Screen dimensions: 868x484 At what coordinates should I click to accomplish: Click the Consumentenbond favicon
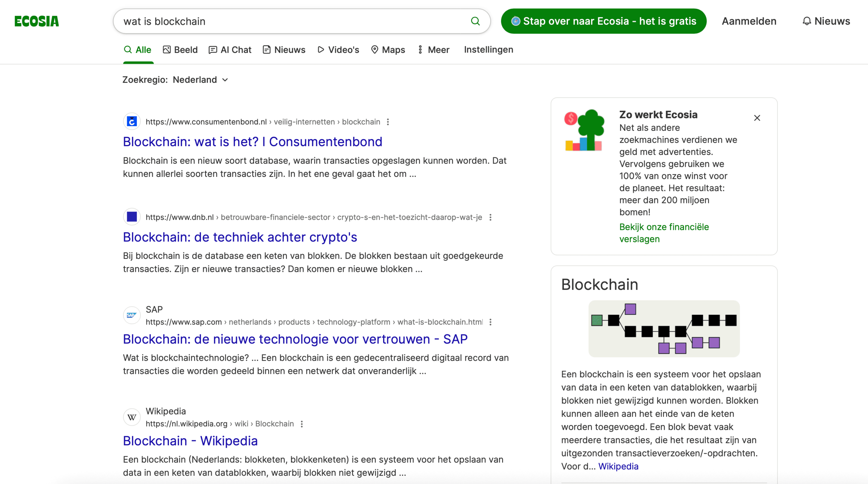pyautogui.click(x=132, y=121)
